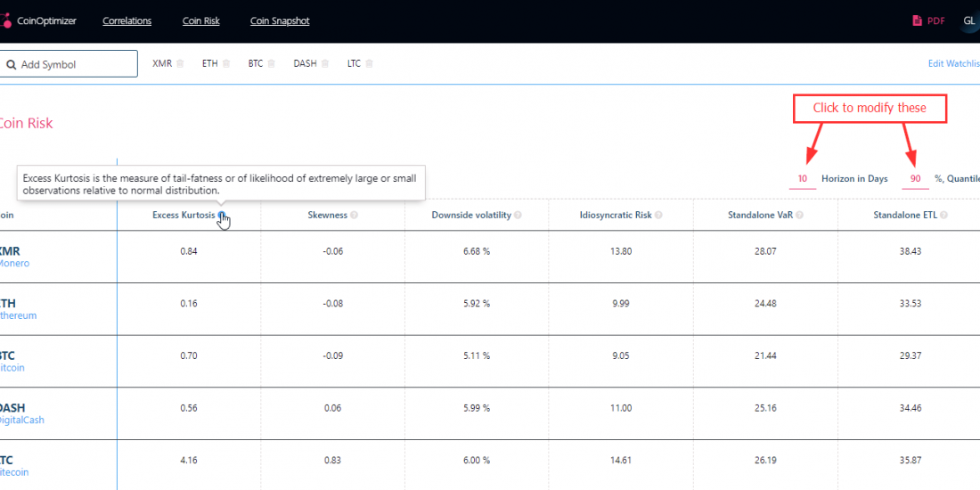Image resolution: width=980 pixels, height=490 pixels.
Task: Remove DASH with its trash icon
Action: (325, 63)
